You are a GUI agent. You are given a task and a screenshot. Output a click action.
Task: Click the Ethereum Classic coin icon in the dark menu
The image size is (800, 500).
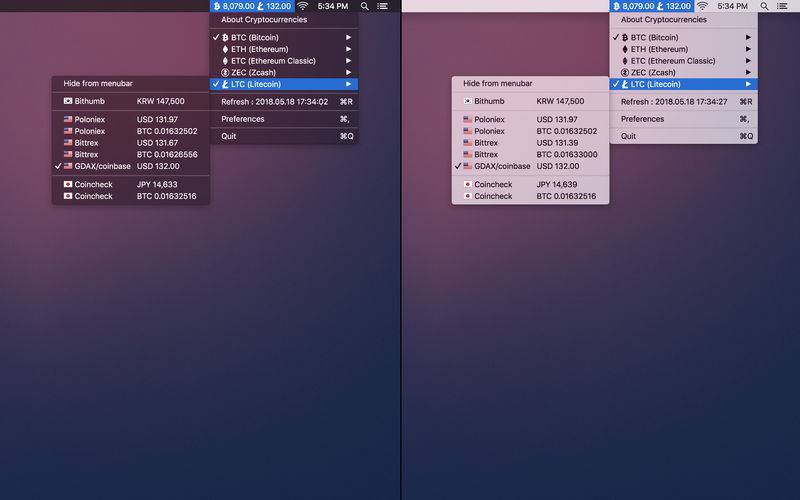(225, 61)
